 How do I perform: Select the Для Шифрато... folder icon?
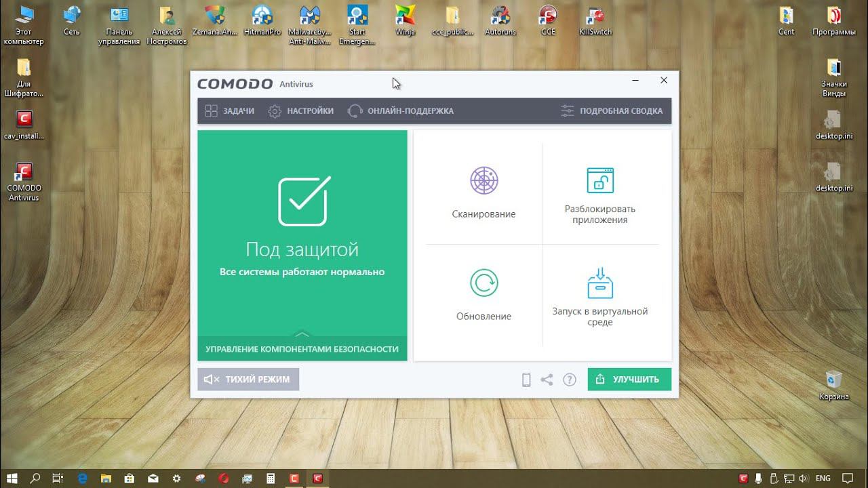click(x=24, y=78)
